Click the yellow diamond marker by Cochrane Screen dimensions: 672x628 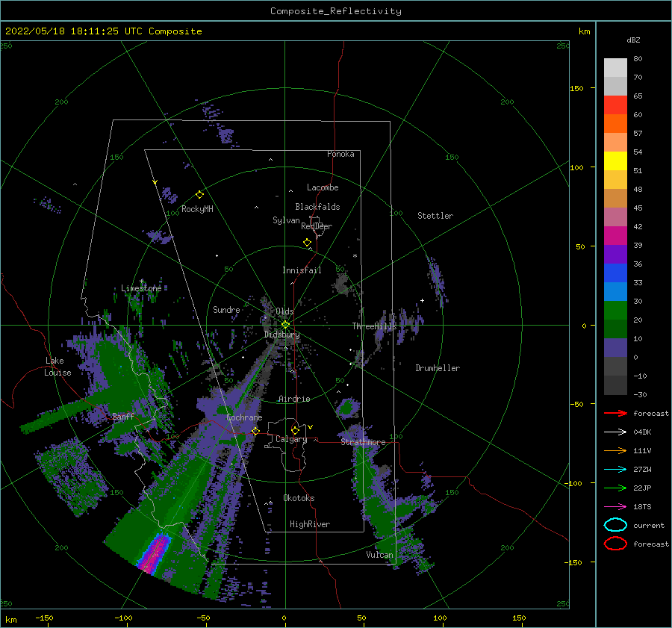255,431
